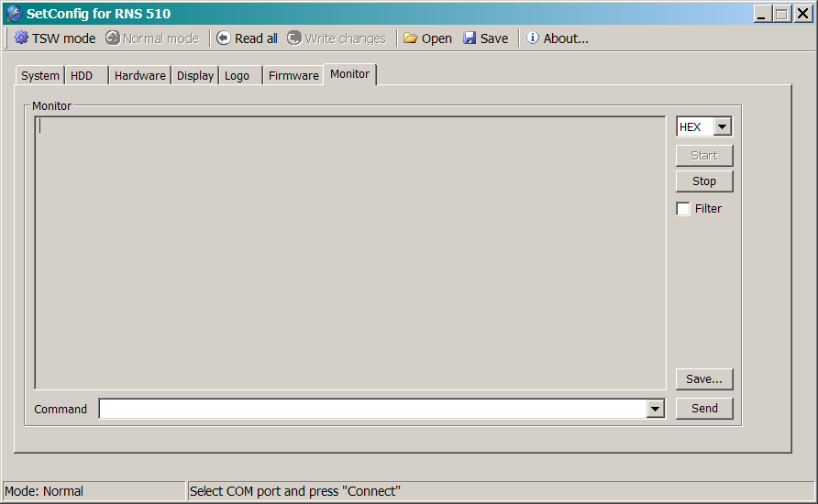
Task: Select the Display tab
Action: pos(195,75)
